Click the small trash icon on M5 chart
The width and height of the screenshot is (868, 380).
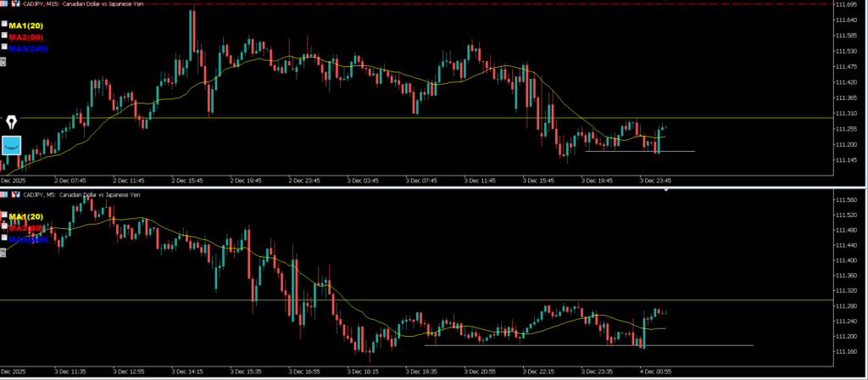click(3, 253)
